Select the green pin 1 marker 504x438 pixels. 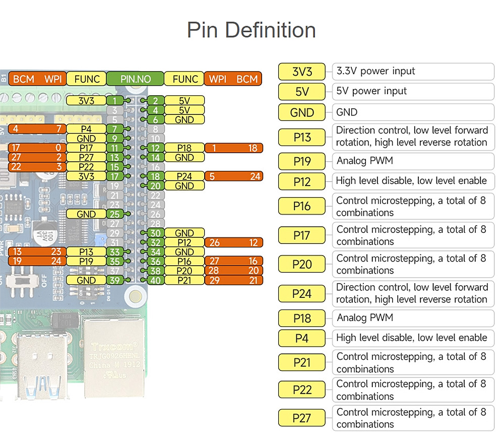tap(114, 101)
